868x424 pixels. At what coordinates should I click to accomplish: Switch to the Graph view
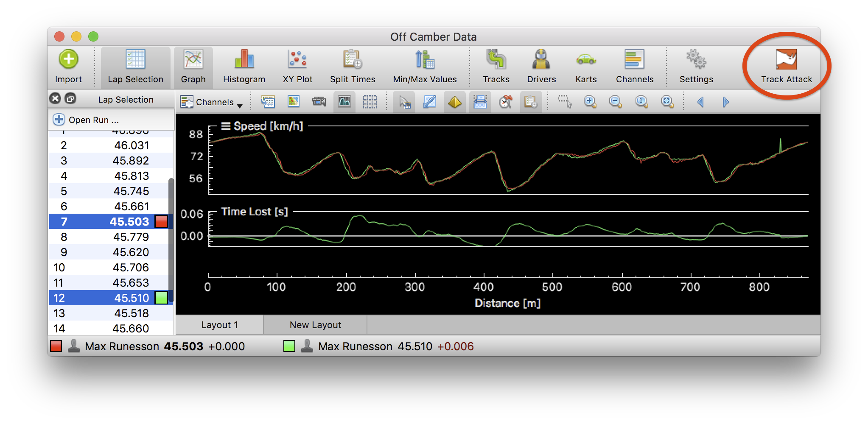click(193, 67)
